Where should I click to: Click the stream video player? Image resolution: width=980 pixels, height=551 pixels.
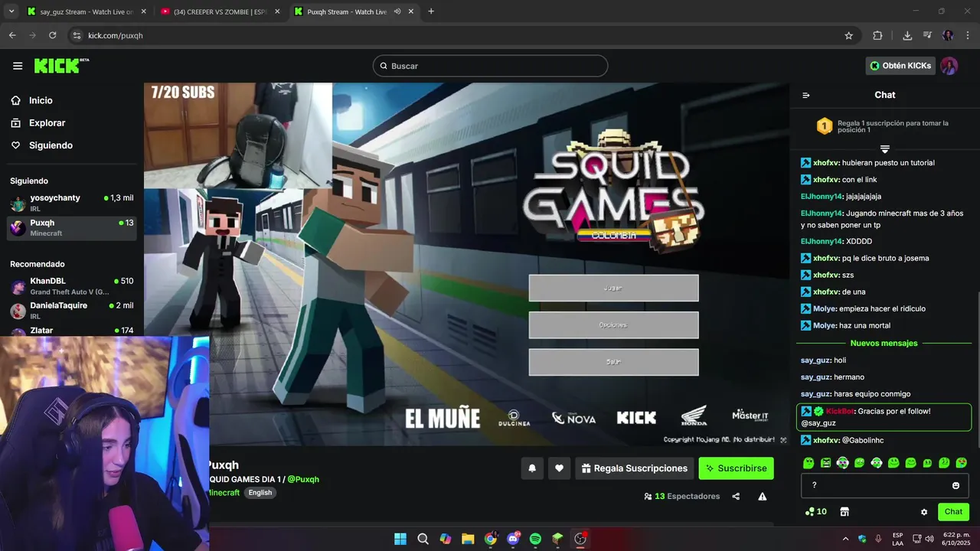coord(466,264)
